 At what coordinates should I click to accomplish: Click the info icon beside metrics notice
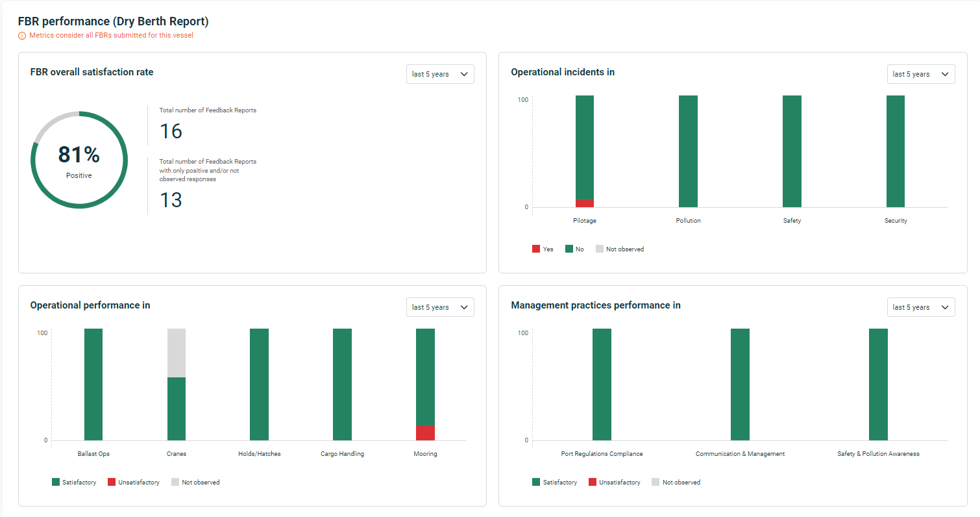22,36
